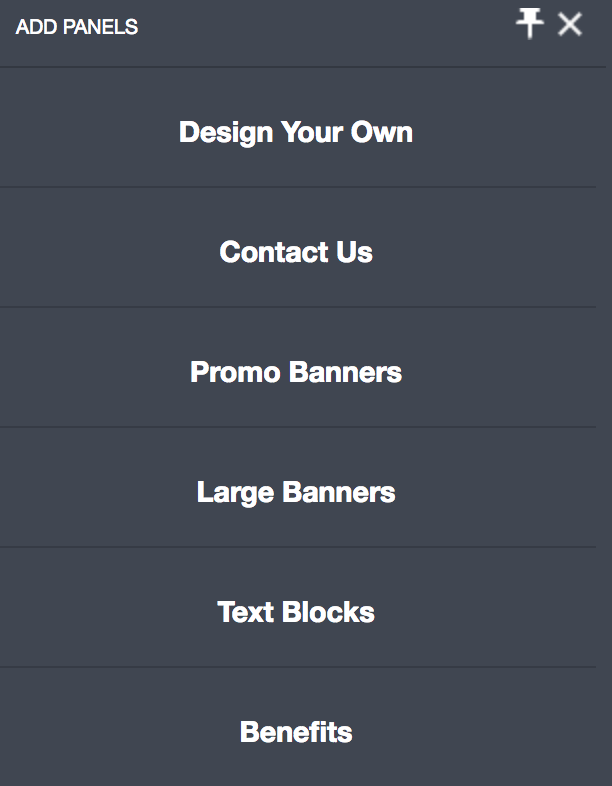Pin the Add Panels sidebar
This screenshot has height=786, width=612.
coord(530,25)
